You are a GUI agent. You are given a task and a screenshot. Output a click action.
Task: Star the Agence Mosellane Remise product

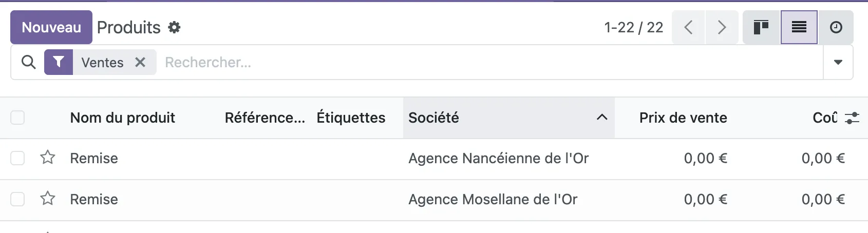coord(48,199)
